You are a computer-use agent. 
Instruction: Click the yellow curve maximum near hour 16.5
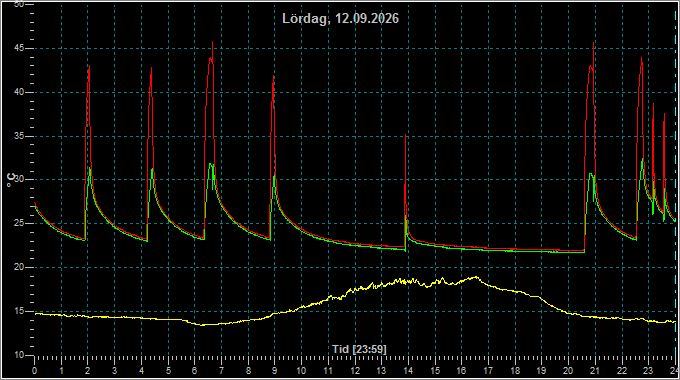(476, 277)
